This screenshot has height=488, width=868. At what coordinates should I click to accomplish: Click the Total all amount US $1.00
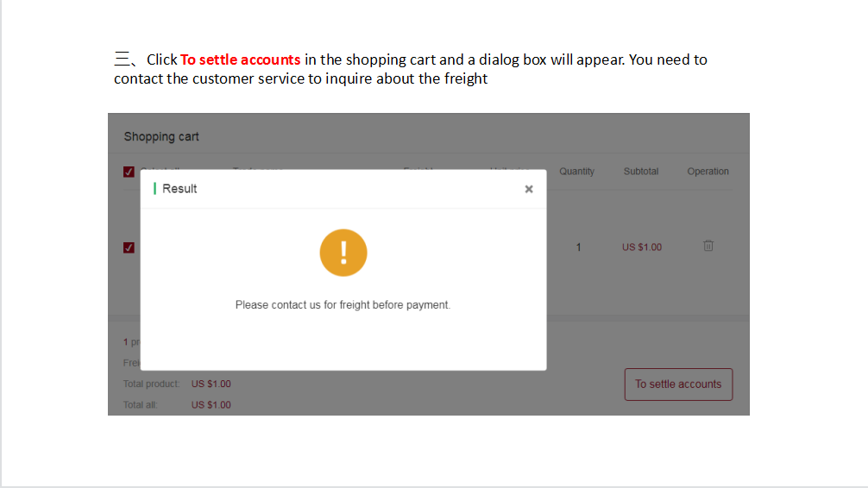tap(211, 405)
